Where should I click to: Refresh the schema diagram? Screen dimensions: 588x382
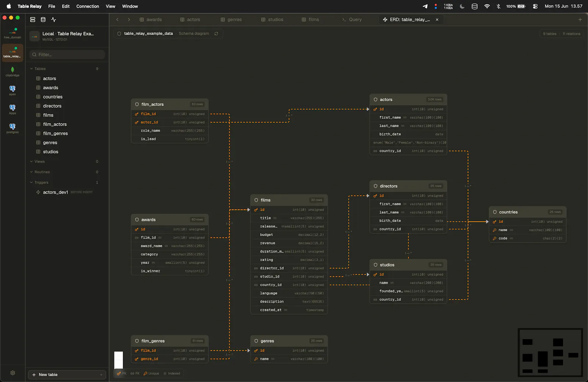click(x=216, y=33)
